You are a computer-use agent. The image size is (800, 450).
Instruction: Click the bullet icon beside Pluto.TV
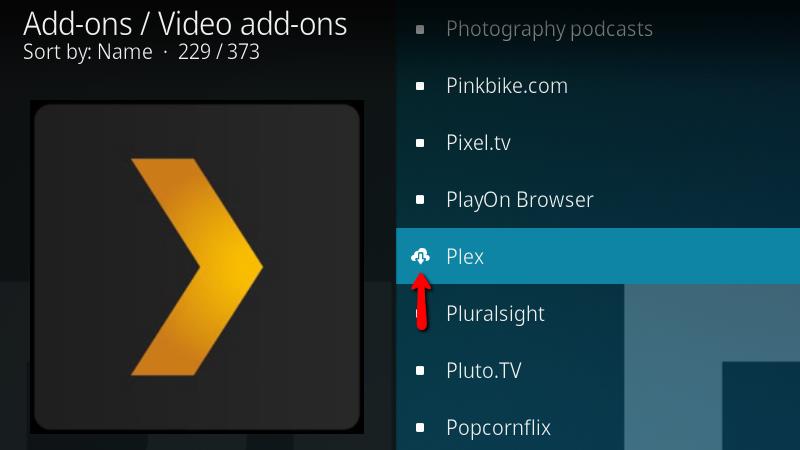point(420,370)
